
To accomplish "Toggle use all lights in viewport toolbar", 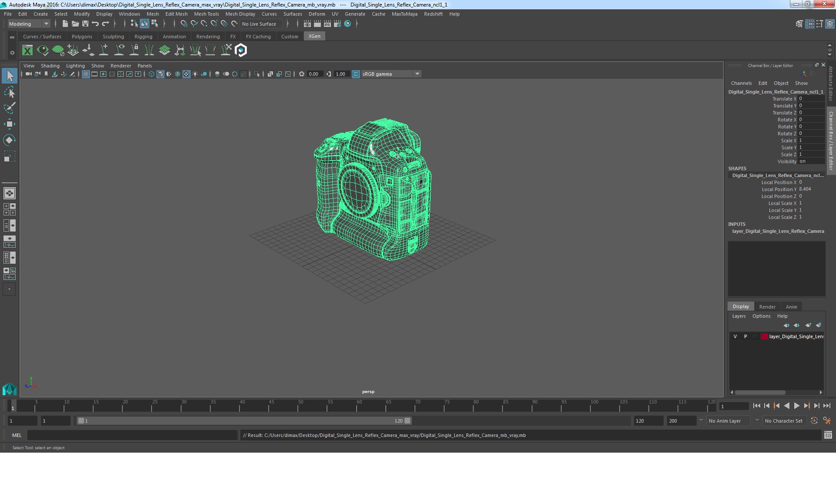I will coord(195,74).
